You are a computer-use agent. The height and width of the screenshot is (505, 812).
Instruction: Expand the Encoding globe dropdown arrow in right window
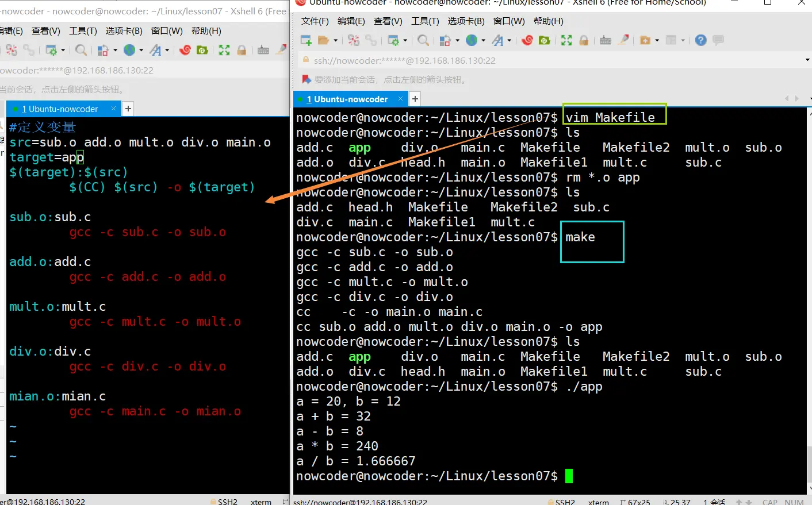[x=483, y=40]
